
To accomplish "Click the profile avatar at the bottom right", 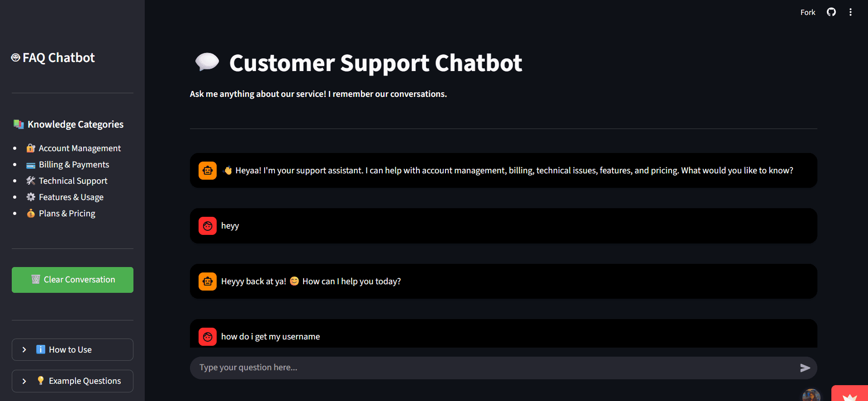I will [811, 395].
